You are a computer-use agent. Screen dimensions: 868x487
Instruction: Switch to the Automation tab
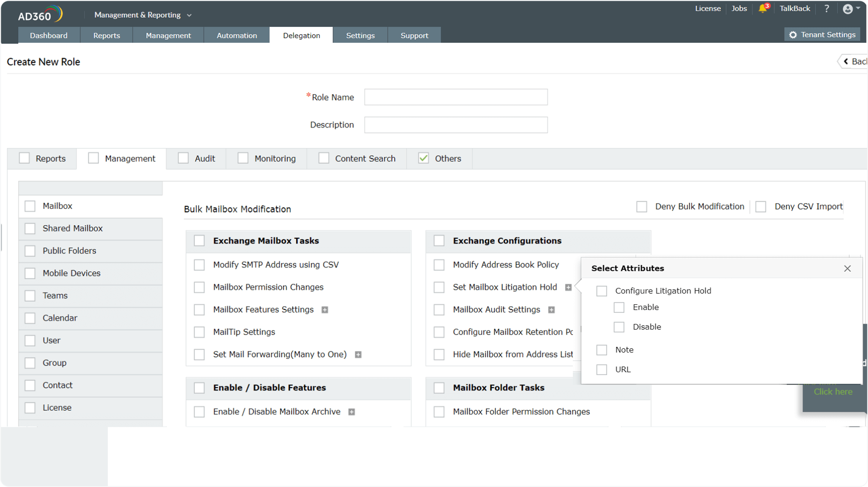coord(237,35)
